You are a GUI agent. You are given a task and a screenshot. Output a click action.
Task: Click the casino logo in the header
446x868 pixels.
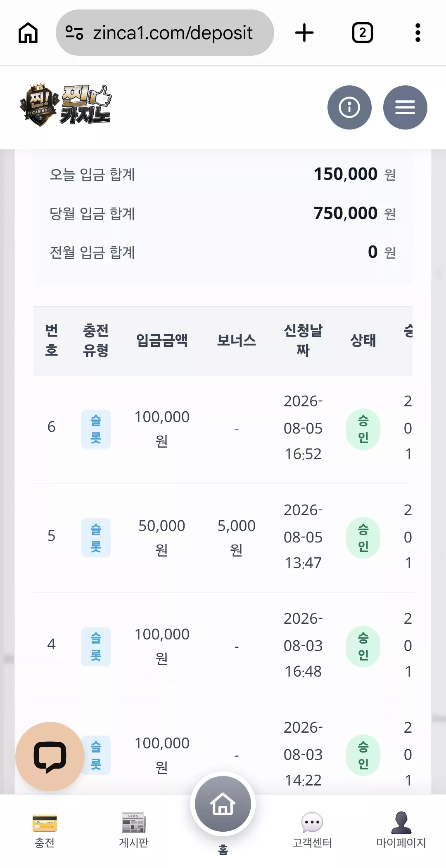point(65,105)
